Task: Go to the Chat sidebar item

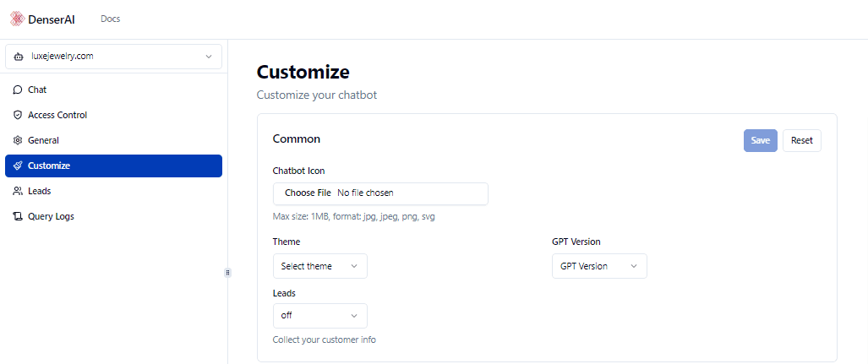Action: coord(37,90)
